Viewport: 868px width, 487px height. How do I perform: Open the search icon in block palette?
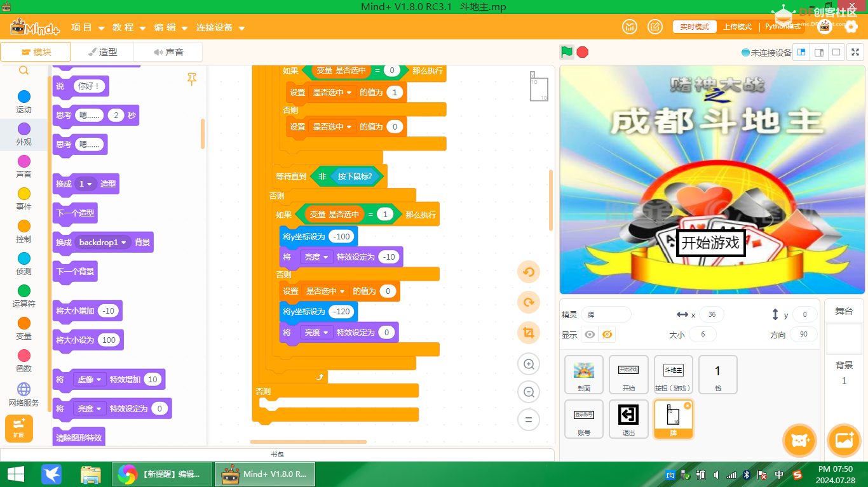pyautogui.click(x=24, y=70)
